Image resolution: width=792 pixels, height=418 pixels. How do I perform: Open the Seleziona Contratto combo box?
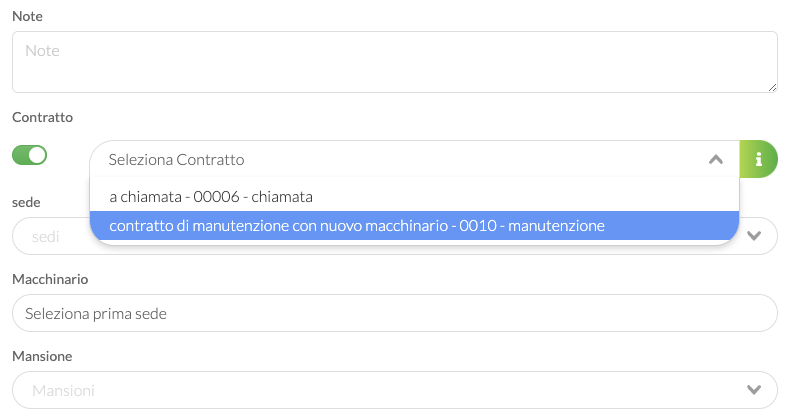pos(414,159)
